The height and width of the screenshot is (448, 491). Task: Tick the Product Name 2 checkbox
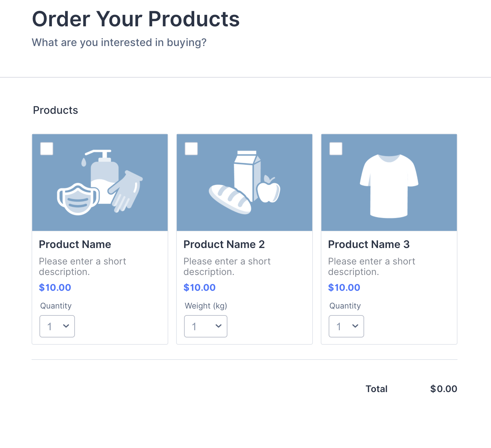[191, 149]
